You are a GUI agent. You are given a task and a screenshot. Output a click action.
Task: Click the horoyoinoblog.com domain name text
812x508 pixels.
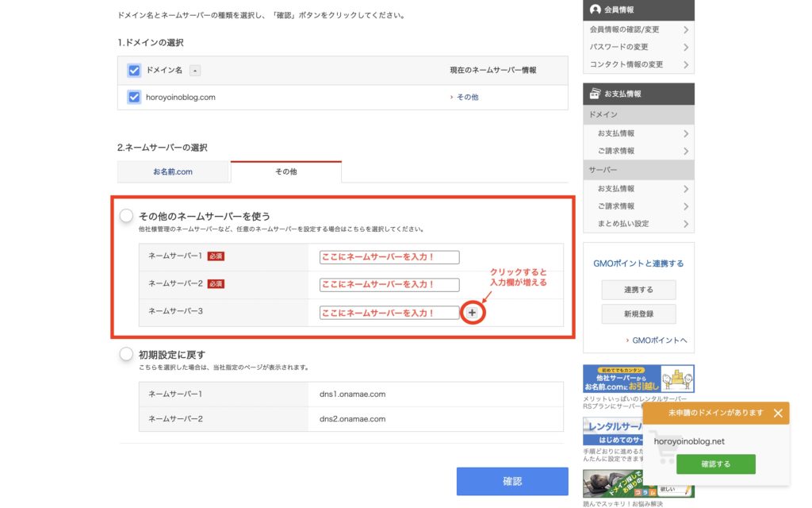coord(180,97)
